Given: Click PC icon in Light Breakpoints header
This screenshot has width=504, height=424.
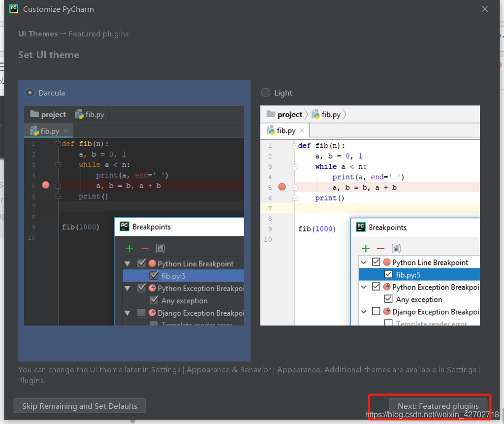Looking at the screenshot, I should tap(361, 227).
